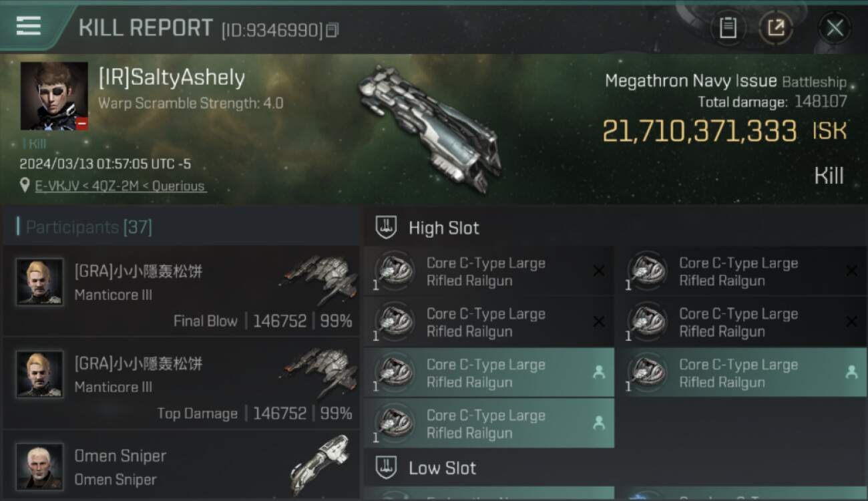Open E-VKJV location link
The width and height of the screenshot is (868, 501).
pos(120,186)
